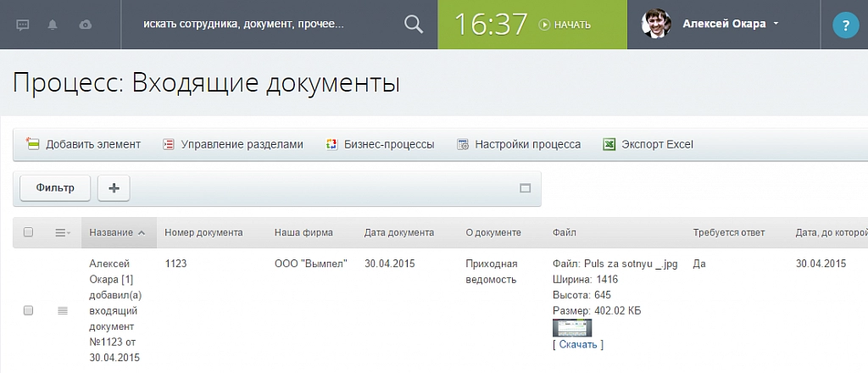Open Бизнес-процессы toolbar item

(x=381, y=144)
